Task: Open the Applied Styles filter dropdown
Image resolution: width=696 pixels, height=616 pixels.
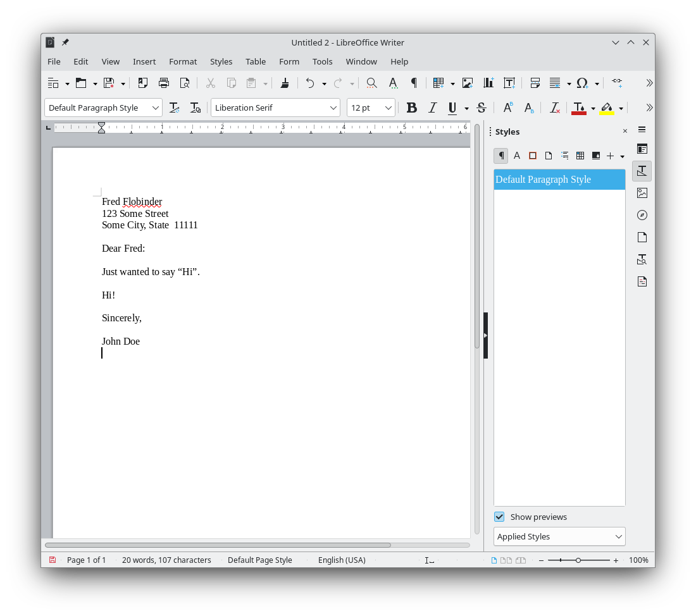Action: pyautogui.click(x=559, y=536)
